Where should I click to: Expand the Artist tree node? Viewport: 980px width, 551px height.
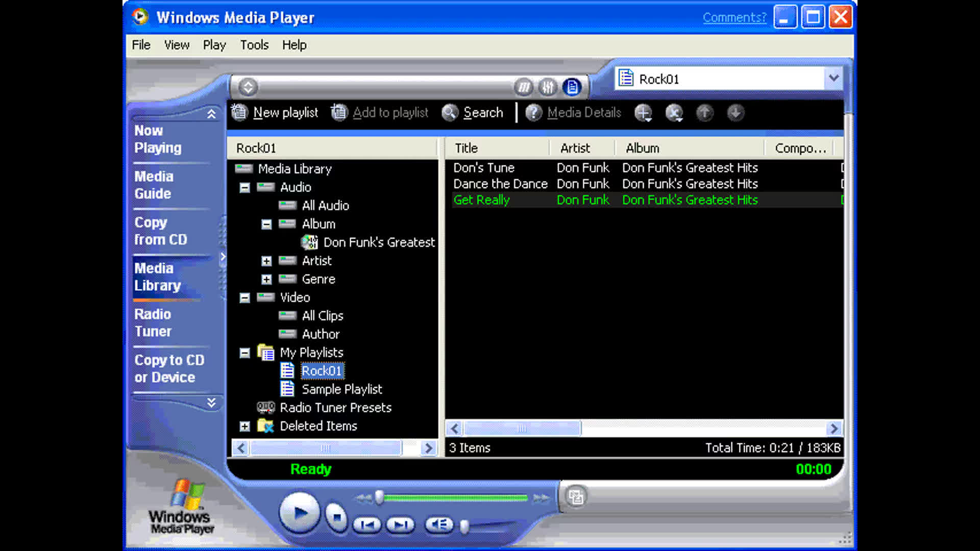(266, 261)
